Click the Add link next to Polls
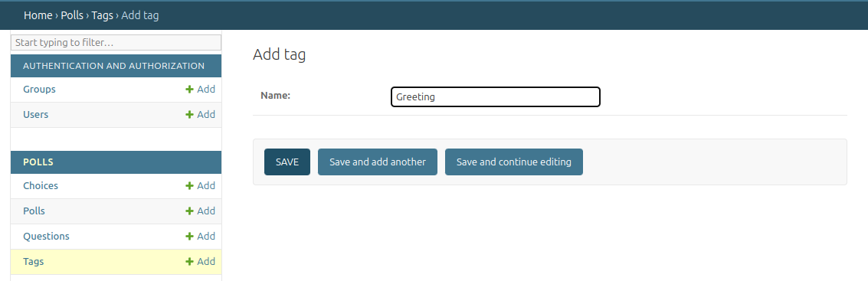Screen dimensions: 868x281 (201, 211)
